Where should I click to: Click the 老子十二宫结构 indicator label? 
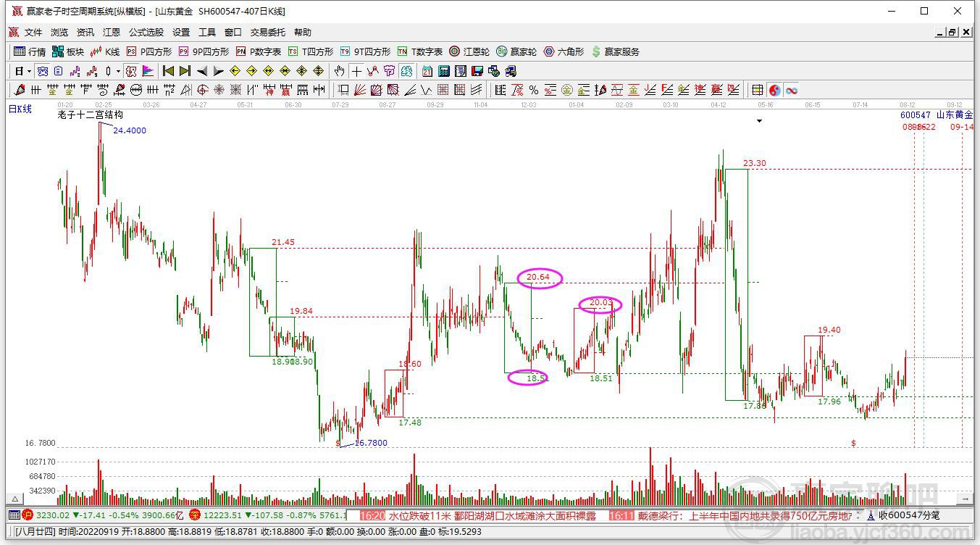pyautogui.click(x=91, y=115)
